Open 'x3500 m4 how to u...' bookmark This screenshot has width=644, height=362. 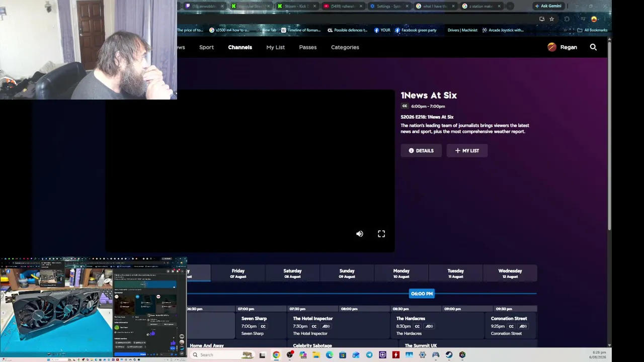[229, 30]
